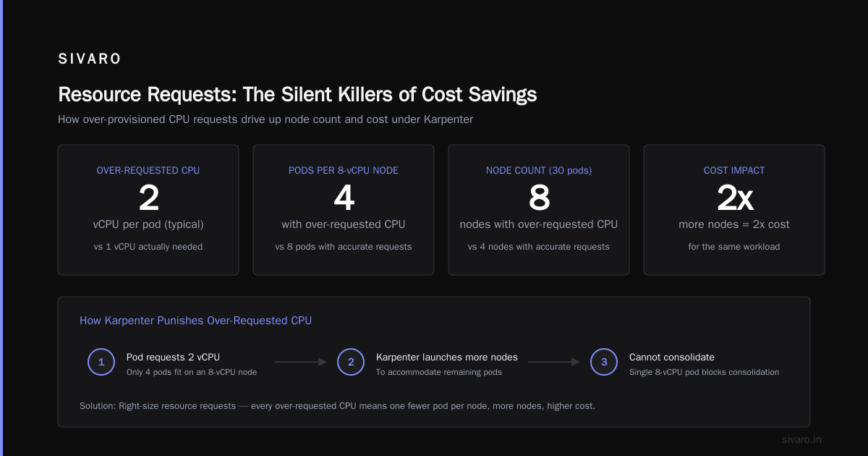868x456 pixels.
Task: Click 'vCPU per pod (typical)' text
Action: [148, 224]
